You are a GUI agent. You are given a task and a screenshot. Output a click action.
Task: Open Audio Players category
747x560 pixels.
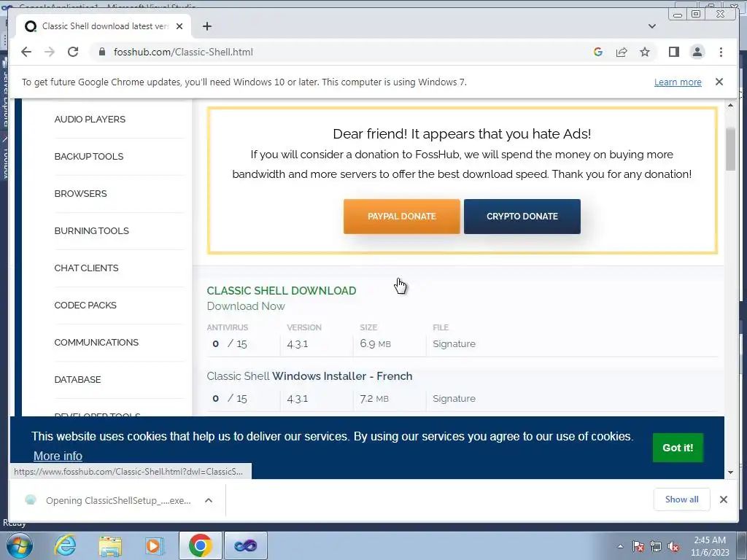[x=90, y=119]
